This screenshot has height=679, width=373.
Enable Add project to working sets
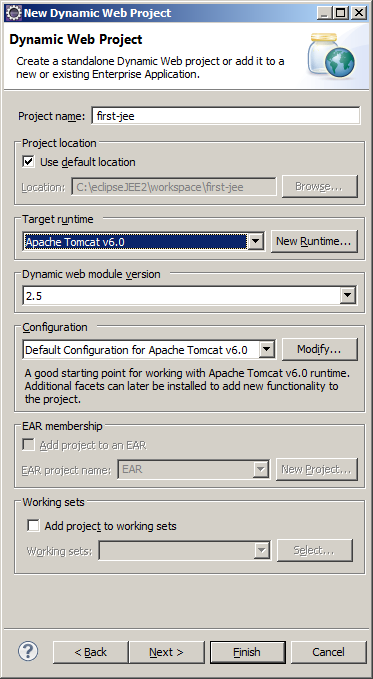[33, 526]
